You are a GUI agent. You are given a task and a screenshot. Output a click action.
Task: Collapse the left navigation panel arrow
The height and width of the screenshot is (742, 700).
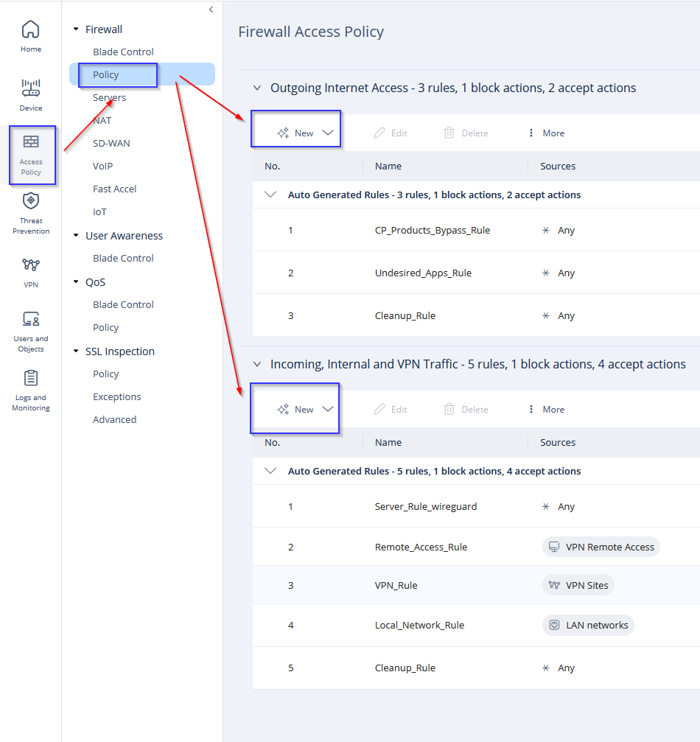click(211, 10)
